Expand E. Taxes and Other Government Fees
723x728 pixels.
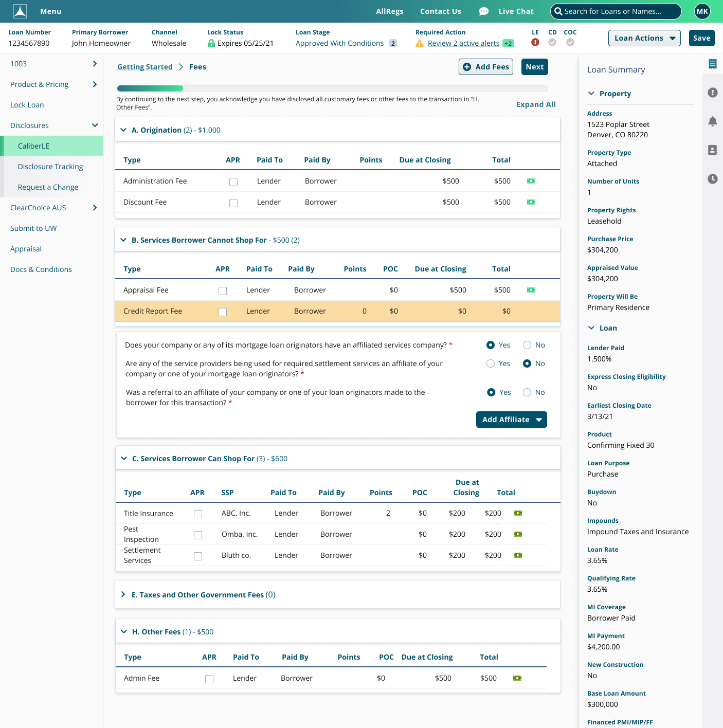[123, 595]
